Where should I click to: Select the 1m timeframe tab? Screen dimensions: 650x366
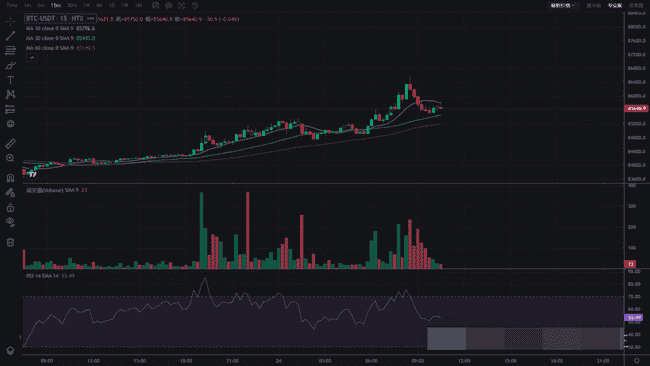click(27, 5)
